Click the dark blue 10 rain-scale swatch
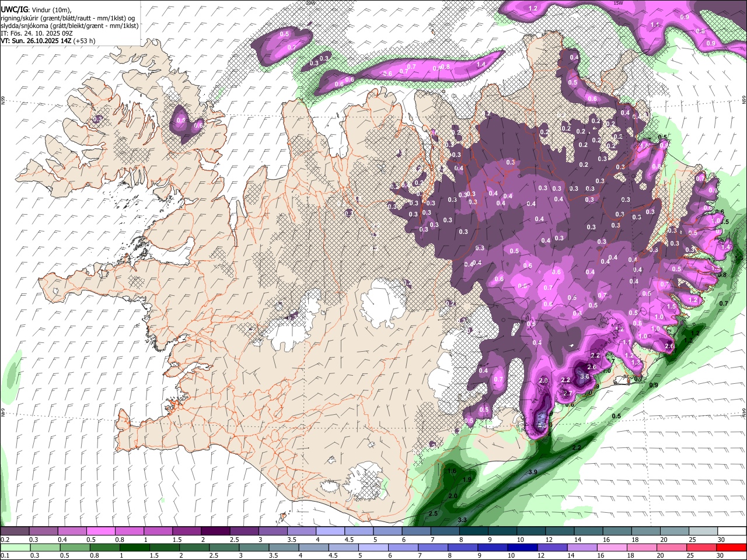Image resolution: width=747 pixels, height=560 pixels. tap(521, 547)
